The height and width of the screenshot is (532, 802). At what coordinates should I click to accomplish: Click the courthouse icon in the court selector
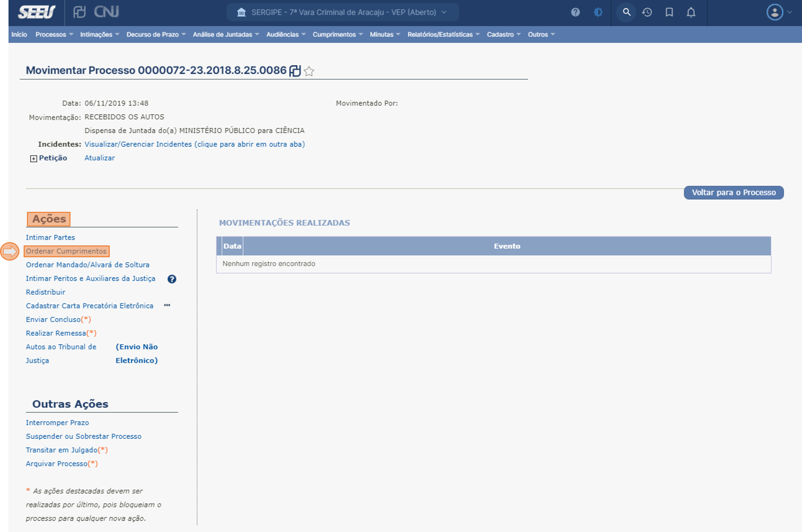click(x=241, y=12)
